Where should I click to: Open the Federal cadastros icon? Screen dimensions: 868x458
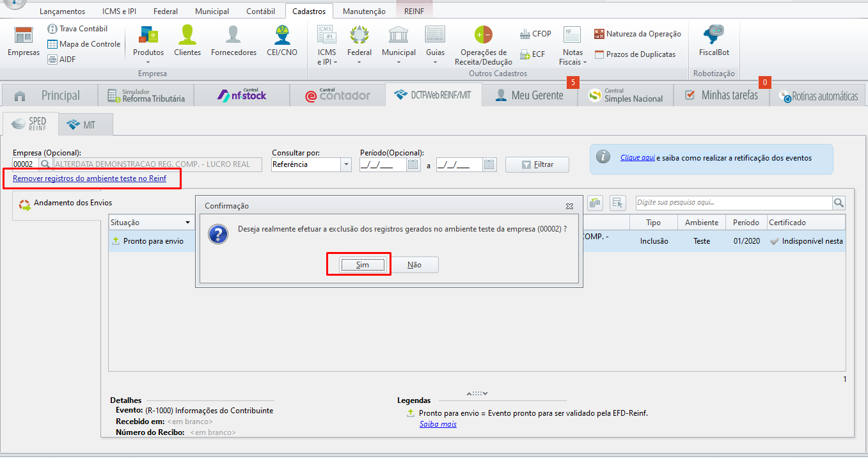359,43
